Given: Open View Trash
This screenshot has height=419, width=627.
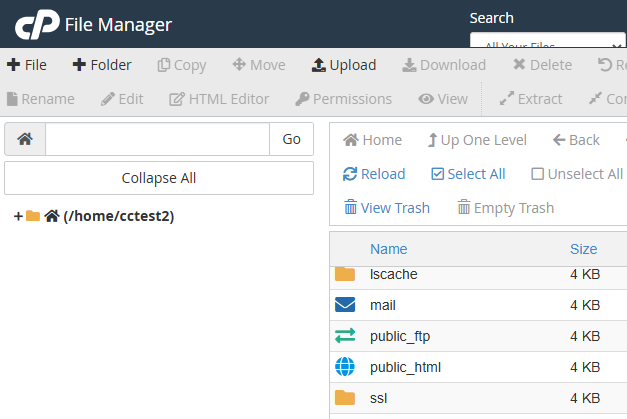Looking at the screenshot, I should tap(387, 208).
